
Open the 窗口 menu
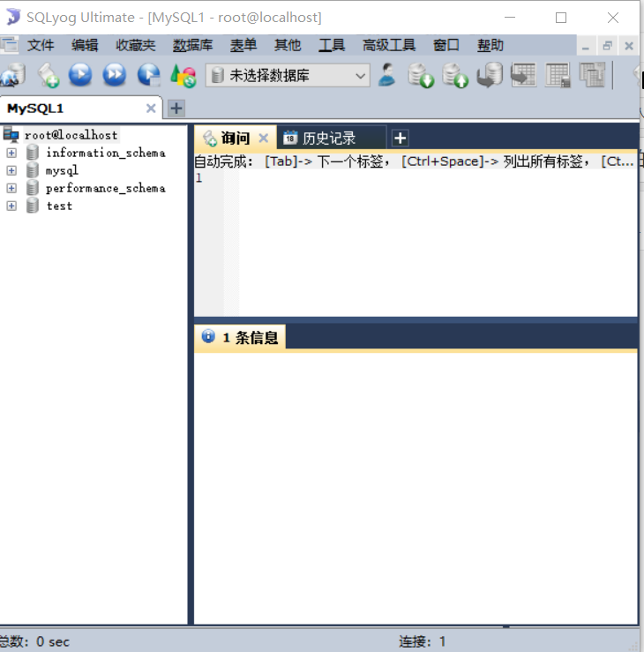tap(446, 45)
